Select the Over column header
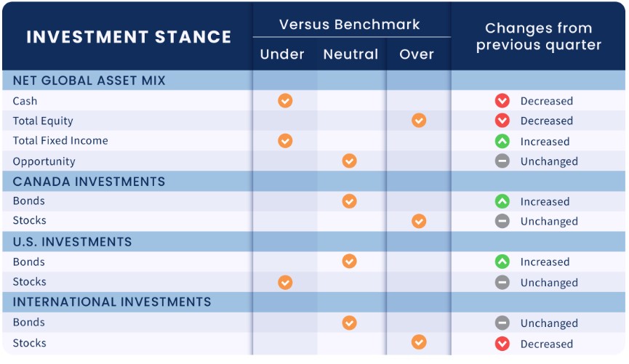The width and height of the screenshot is (629, 364). point(417,54)
